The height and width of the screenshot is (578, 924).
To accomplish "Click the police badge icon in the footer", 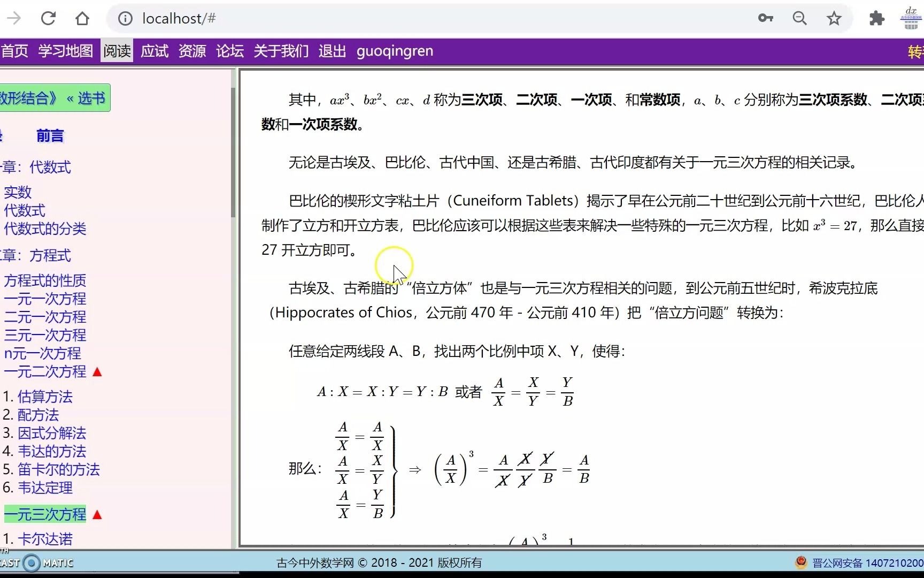I will (x=801, y=562).
